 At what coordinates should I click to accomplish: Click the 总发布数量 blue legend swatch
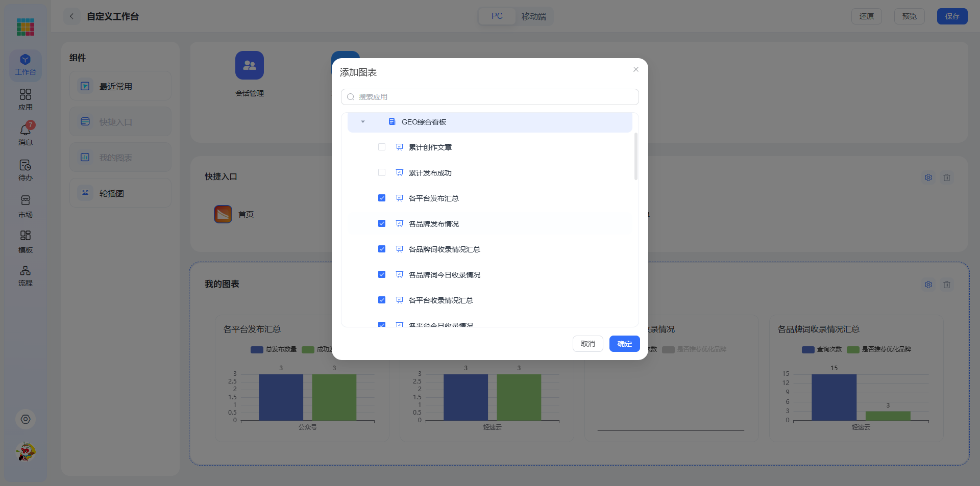[257, 350]
